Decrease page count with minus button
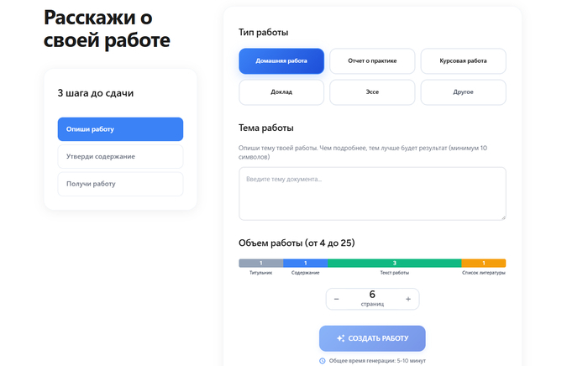 pyautogui.click(x=337, y=299)
